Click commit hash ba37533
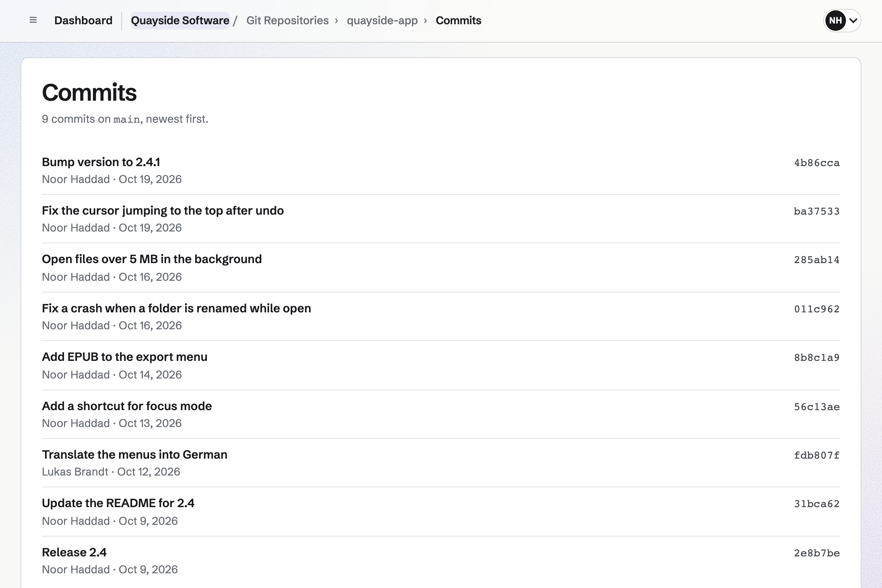 point(817,211)
